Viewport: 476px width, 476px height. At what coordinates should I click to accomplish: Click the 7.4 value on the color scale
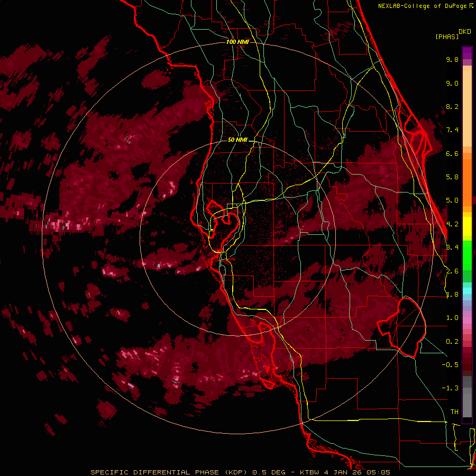452,130
